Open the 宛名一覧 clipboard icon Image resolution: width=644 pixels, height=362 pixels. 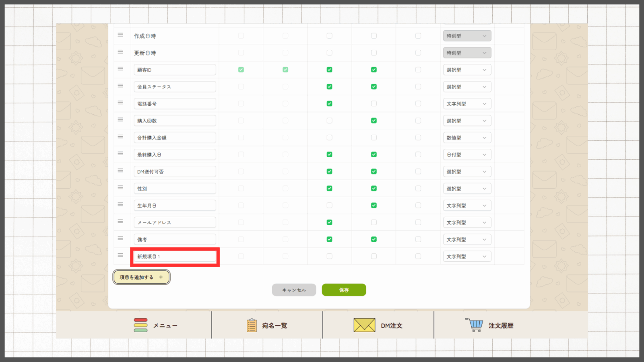pos(252,325)
